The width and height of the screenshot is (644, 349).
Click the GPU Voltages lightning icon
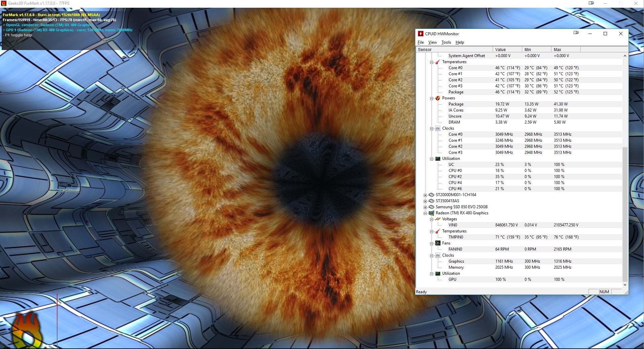point(438,219)
